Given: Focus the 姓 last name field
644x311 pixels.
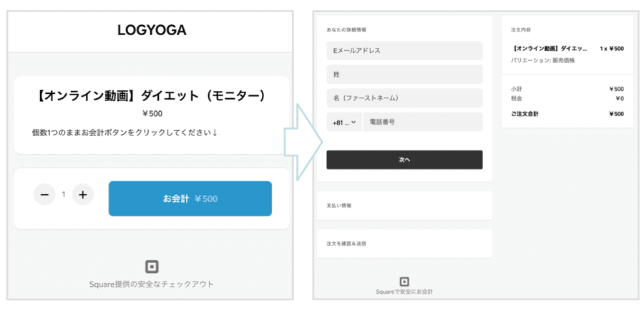Looking at the screenshot, I should click(x=404, y=75).
